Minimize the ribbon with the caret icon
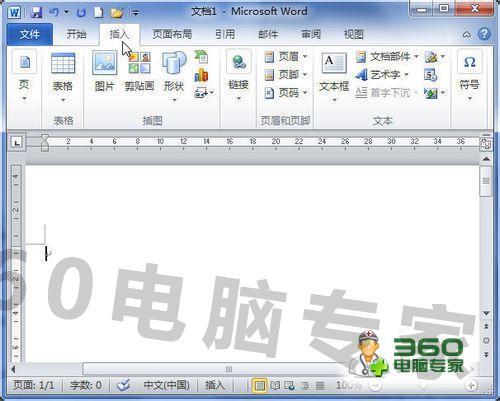 pyautogui.click(x=467, y=34)
